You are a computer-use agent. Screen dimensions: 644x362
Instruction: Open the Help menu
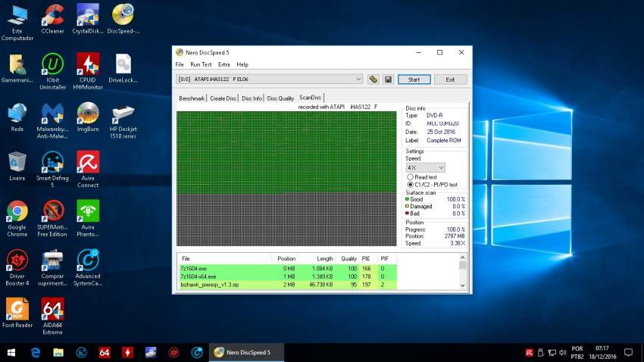point(242,64)
